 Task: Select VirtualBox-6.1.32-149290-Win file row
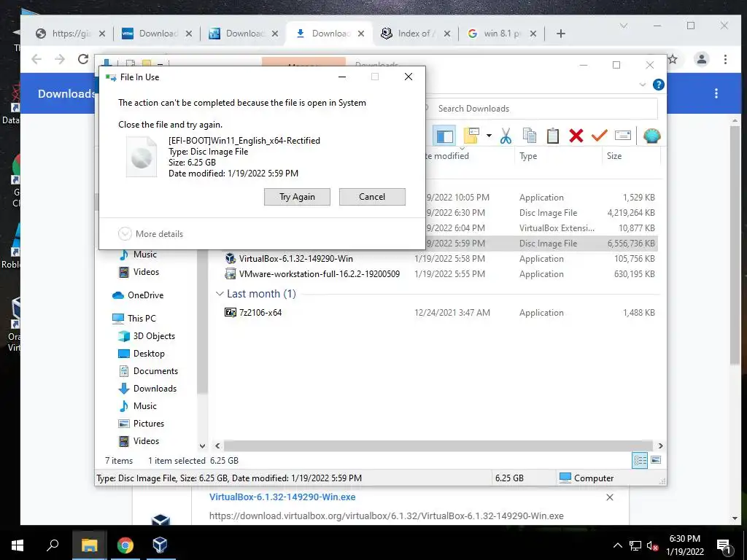pos(441,259)
